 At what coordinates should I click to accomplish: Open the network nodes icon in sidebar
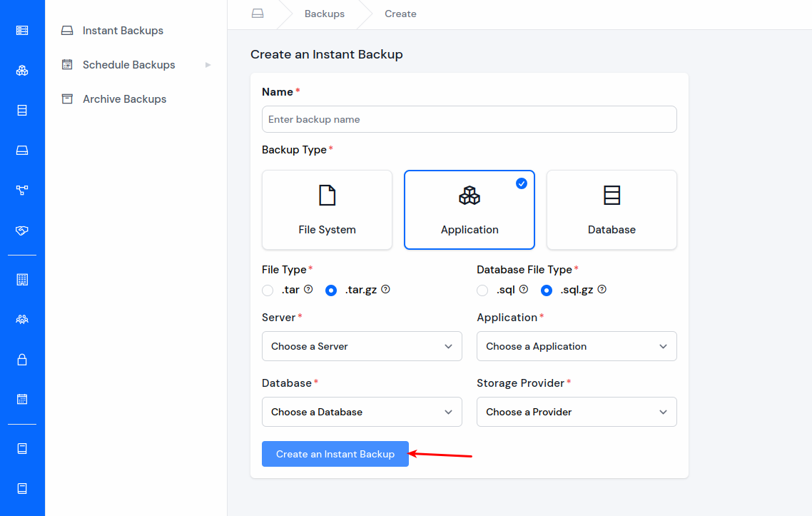point(21,190)
